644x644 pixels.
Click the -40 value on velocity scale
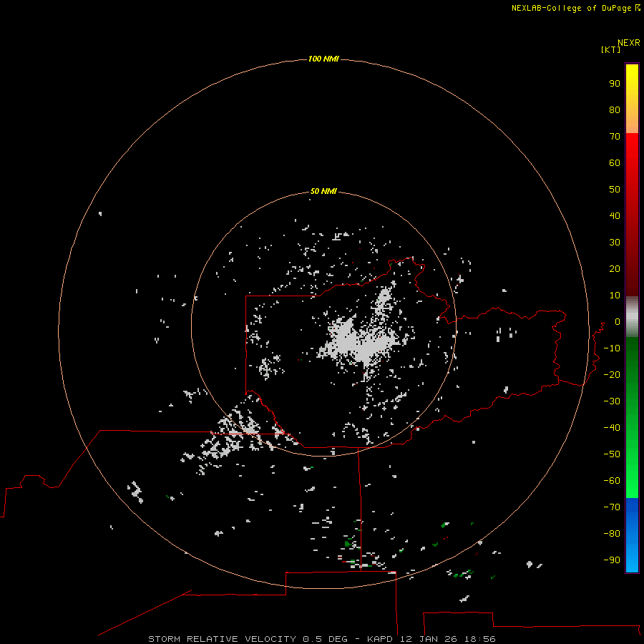click(612, 428)
